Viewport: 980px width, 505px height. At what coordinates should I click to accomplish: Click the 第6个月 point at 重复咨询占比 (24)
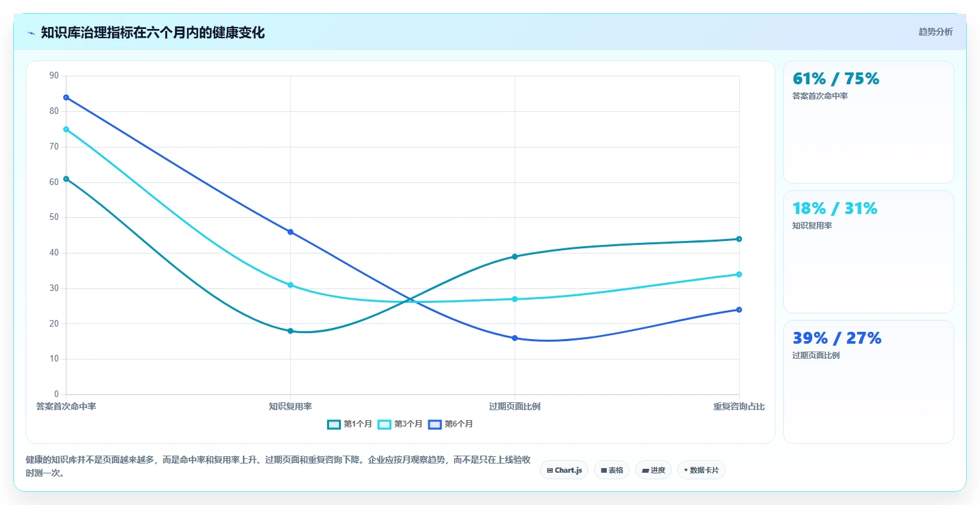click(739, 309)
